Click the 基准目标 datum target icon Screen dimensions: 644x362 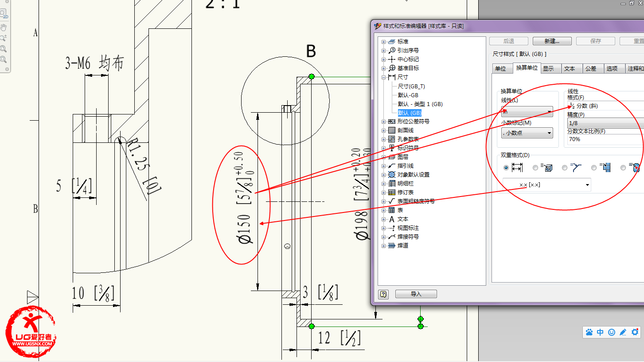[392, 68]
